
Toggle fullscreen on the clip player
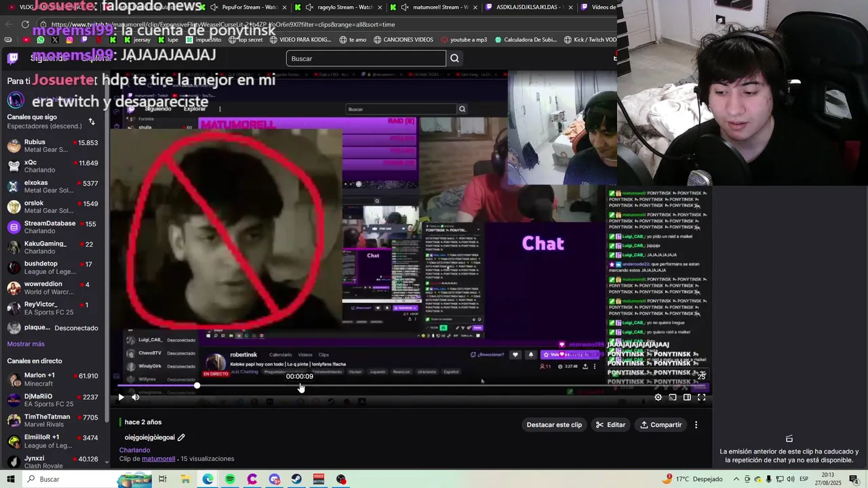[702, 398]
